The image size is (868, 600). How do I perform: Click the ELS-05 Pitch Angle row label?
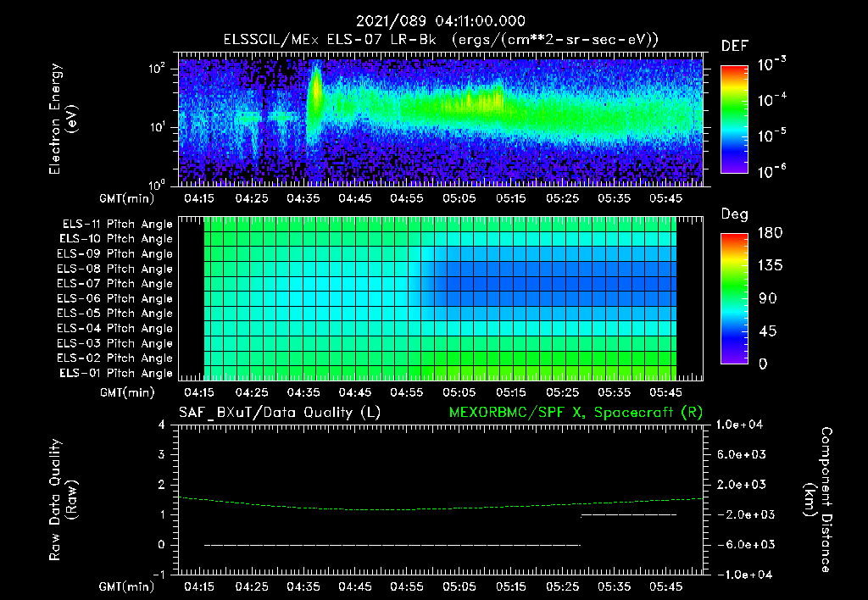click(115, 314)
